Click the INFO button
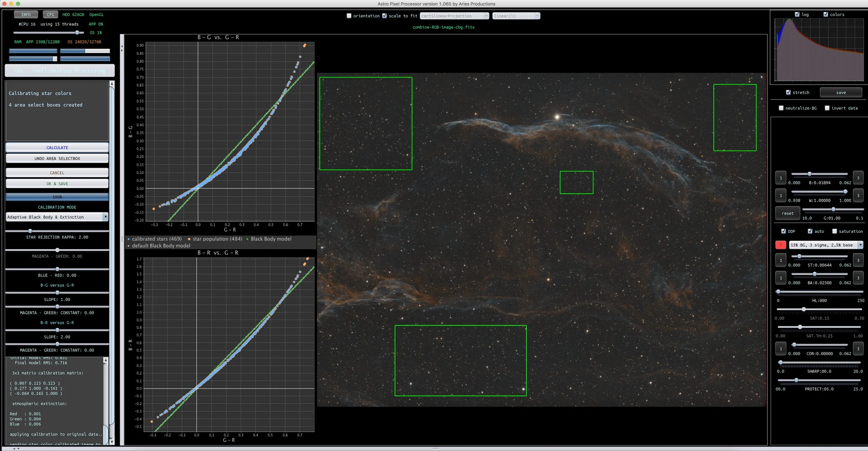 [26, 15]
